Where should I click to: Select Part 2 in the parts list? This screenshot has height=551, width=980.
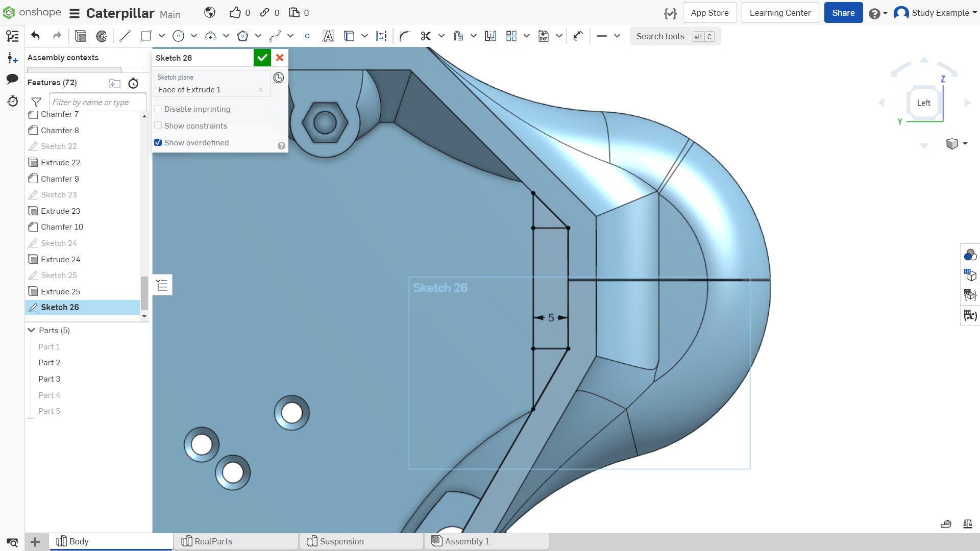[x=50, y=363]
